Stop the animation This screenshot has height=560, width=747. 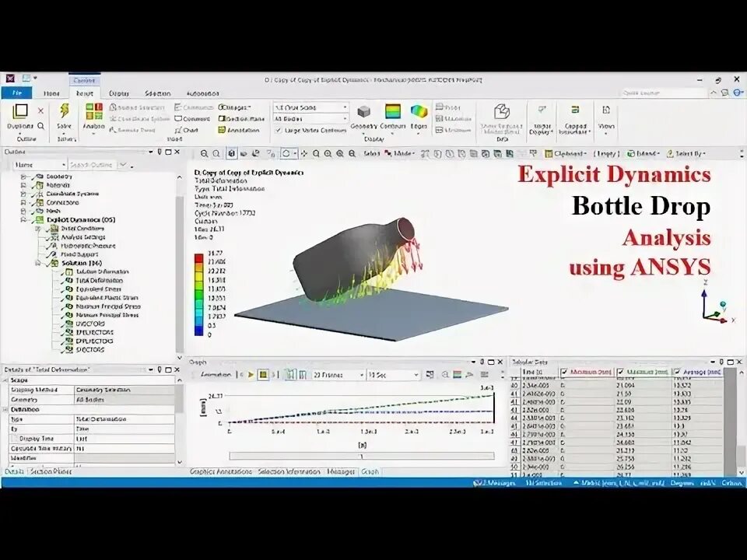[263, 375]
